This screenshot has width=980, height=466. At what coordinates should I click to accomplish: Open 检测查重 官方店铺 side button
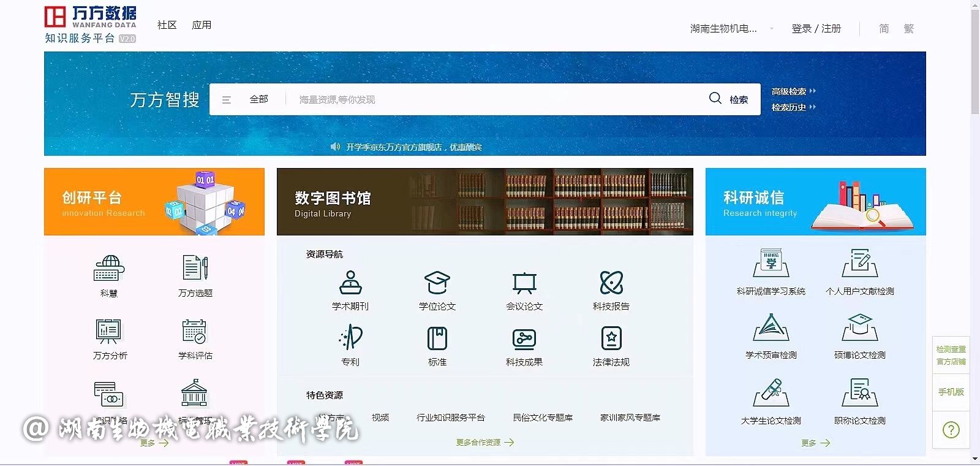point(951,355)
